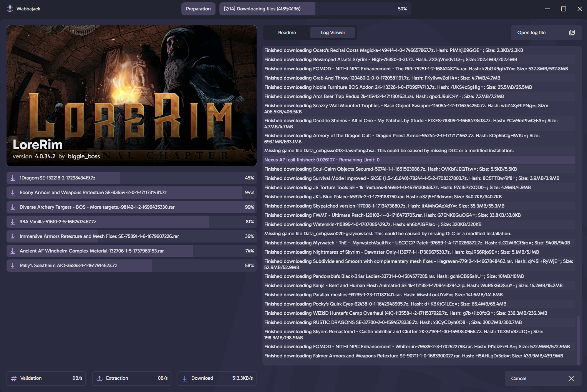Click download icon beside Rally's Solstheim AIO
587x392 pixels.
click(13, 266)
